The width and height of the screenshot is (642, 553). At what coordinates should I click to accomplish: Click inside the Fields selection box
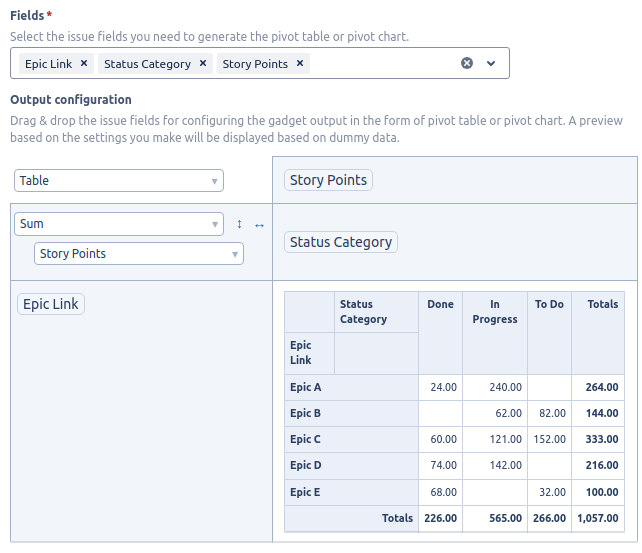(x=260, y=63)
